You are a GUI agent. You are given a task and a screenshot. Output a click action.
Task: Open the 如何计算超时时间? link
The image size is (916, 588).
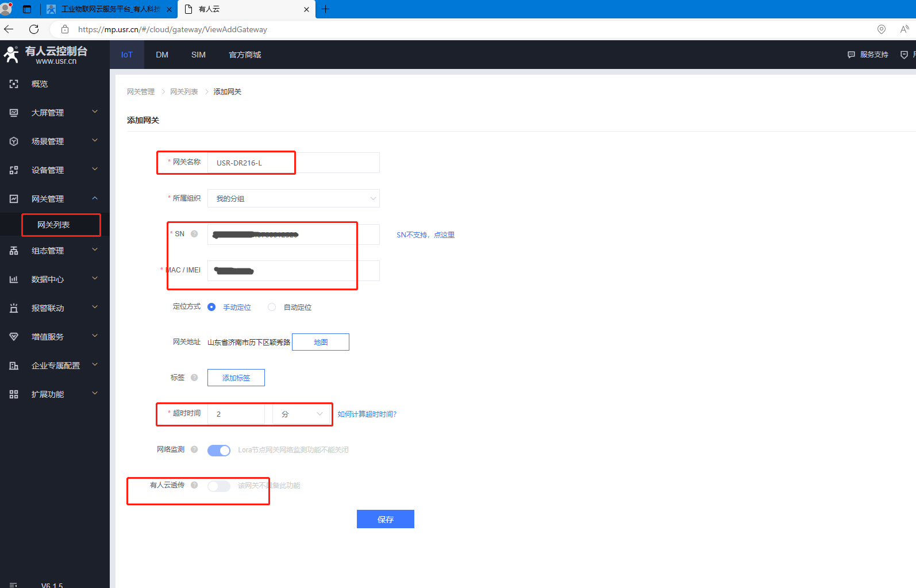pos(367,414)
